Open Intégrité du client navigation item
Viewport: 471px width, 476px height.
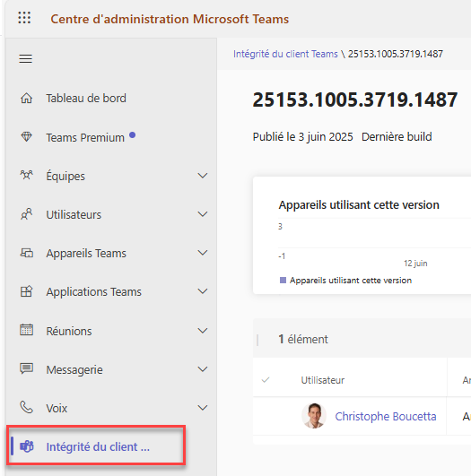click(x=96, y=446)
